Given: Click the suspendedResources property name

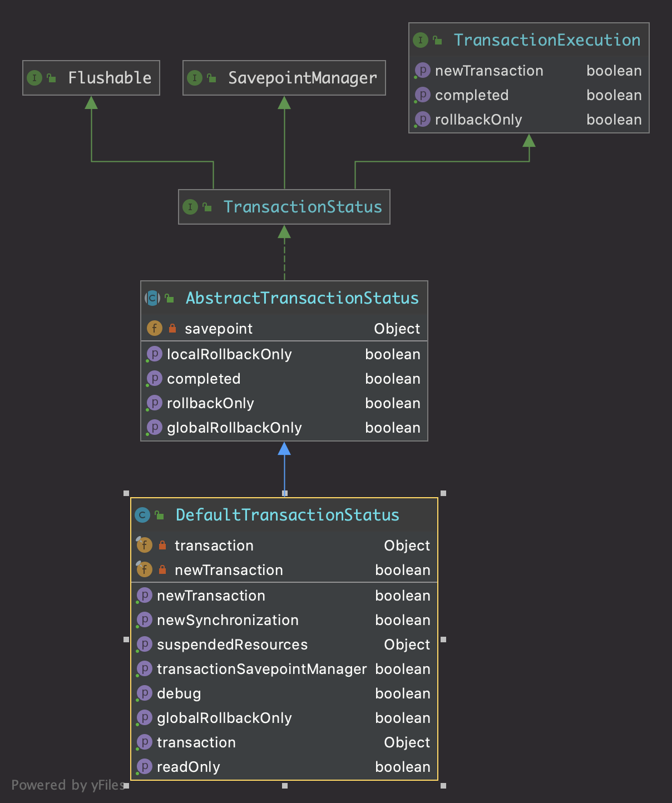Looking at the screenshot, I should (x=232, y=645).
